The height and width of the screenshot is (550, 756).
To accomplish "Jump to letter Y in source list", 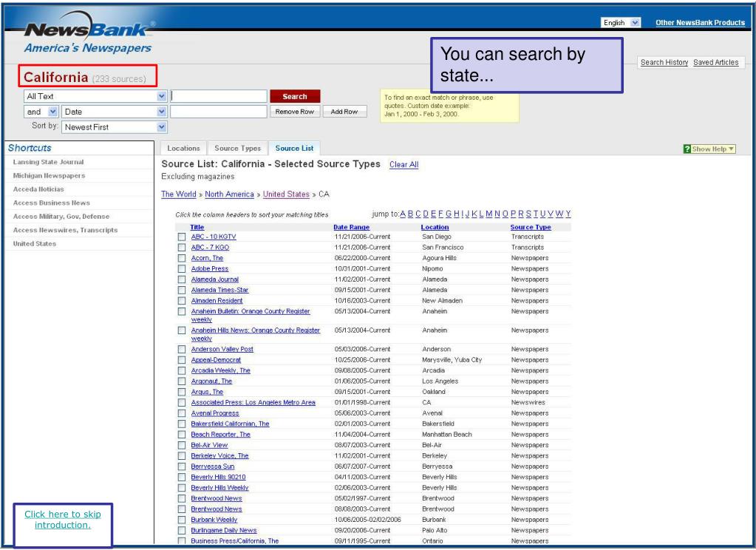I will (568, 214).
